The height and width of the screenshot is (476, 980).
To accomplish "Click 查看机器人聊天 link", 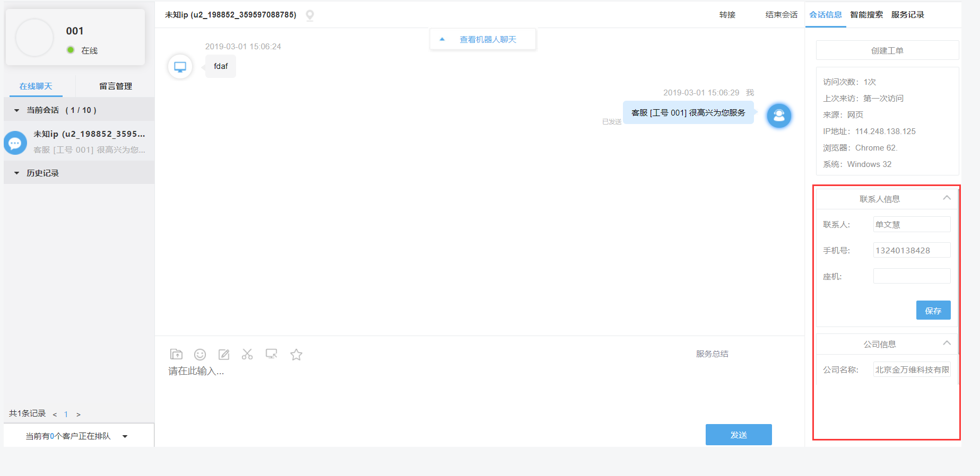I will 488,40.
